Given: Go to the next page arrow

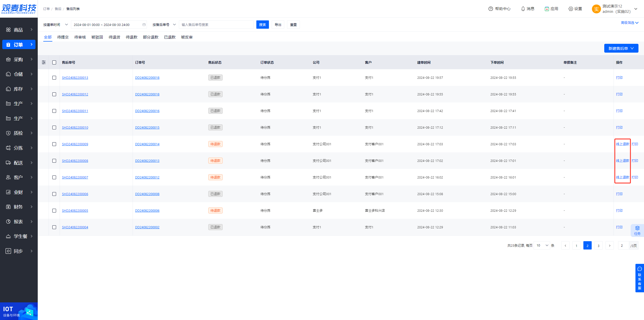Looking at the screenshot, I should point(610,245).
